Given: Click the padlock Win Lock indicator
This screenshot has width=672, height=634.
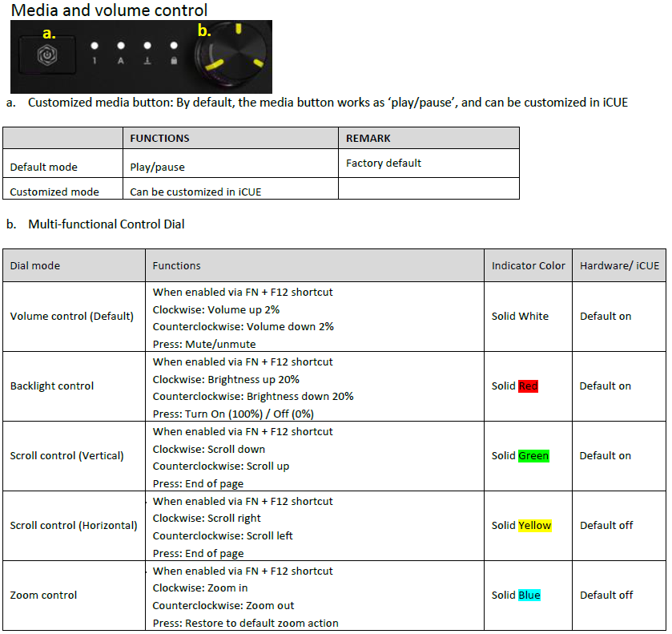Looking at the screenshot, I should (x=174, y=53).
